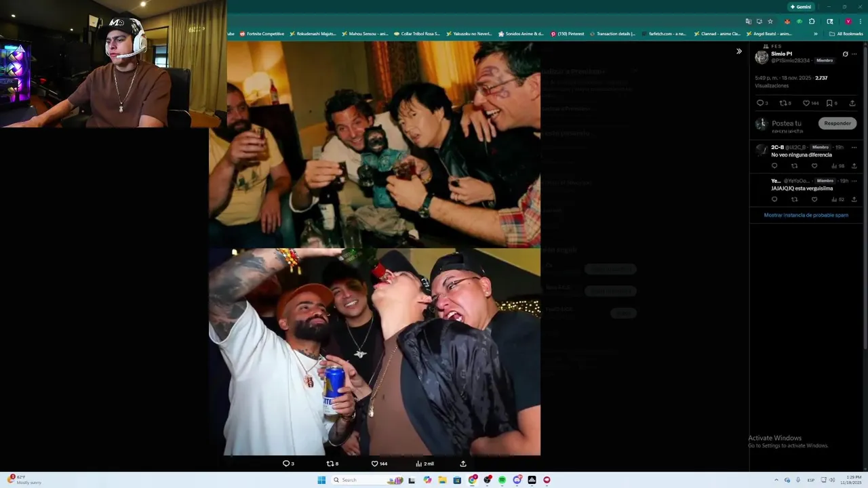
Task: Click the Gemini button in Chrome's title bar
Action: coord(801,7)
